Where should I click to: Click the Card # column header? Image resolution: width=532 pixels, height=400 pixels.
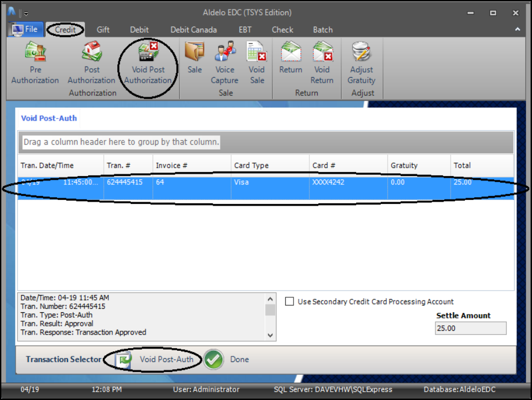[x=348, y=165]
